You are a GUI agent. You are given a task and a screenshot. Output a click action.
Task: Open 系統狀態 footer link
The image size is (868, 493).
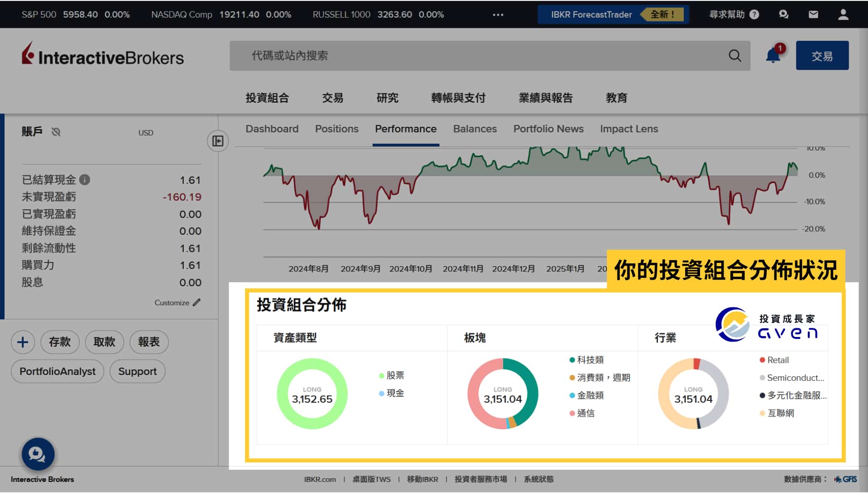[538, 479]
